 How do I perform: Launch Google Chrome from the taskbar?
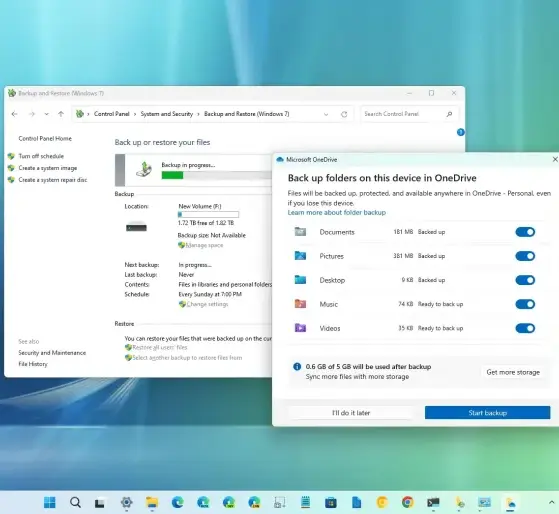408,502
